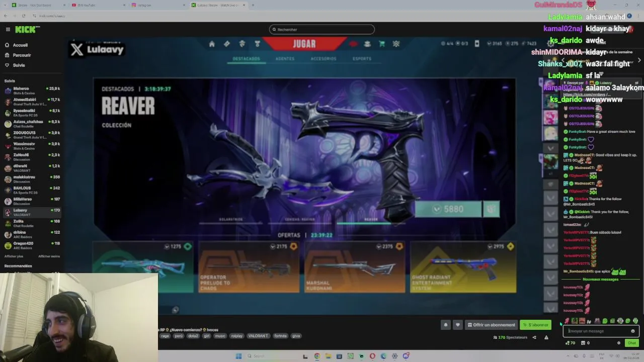Click the follow heart button

(x=457, y=325)
